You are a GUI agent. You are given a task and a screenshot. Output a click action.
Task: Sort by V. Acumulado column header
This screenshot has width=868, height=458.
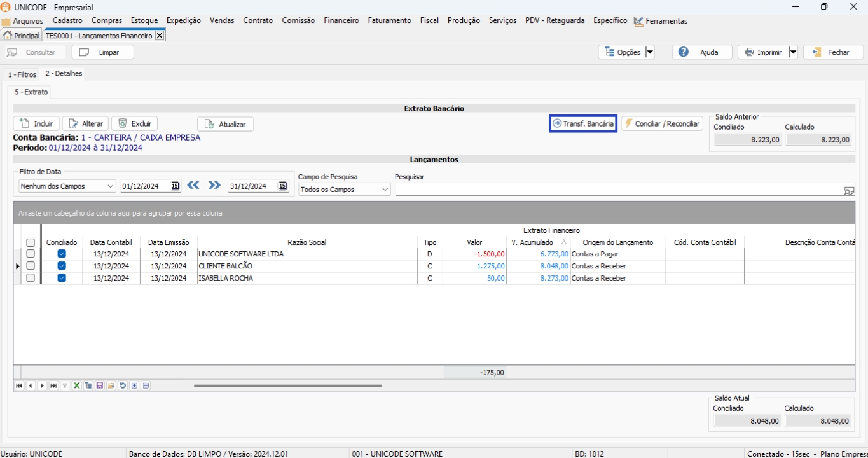(538, 242)
